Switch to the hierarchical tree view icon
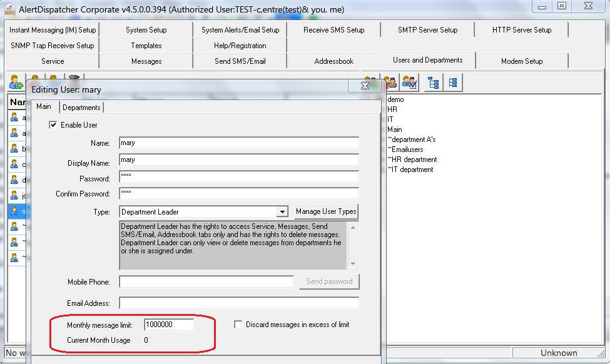The image size is (610, 364). coord(433,83)
